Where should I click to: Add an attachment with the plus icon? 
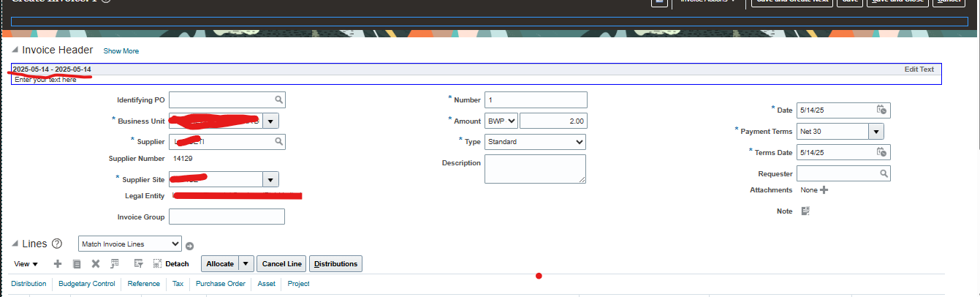point(824,190)
